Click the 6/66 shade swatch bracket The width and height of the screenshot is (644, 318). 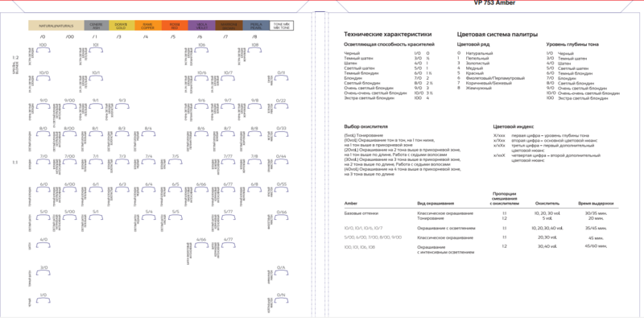pos(201,190)
